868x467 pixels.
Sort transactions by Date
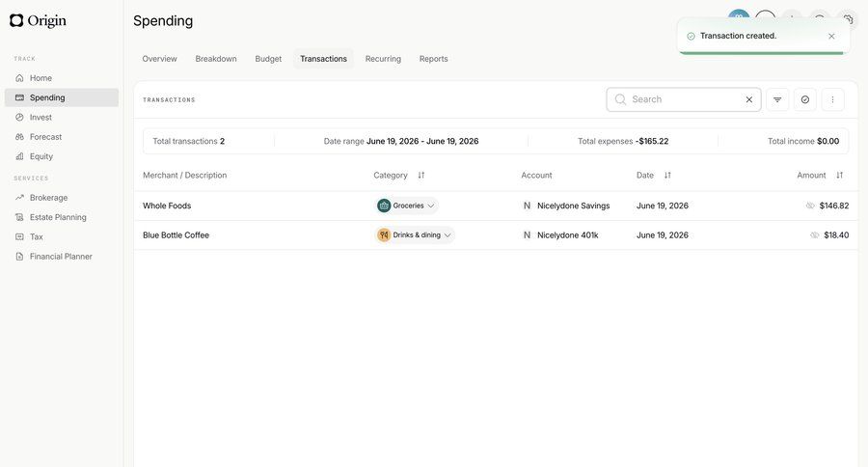pyautogui.click(x=667, y=175)
